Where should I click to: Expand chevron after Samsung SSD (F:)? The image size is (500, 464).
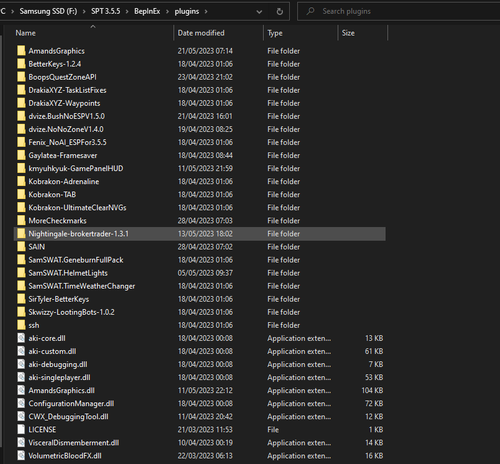pos(84,12)
